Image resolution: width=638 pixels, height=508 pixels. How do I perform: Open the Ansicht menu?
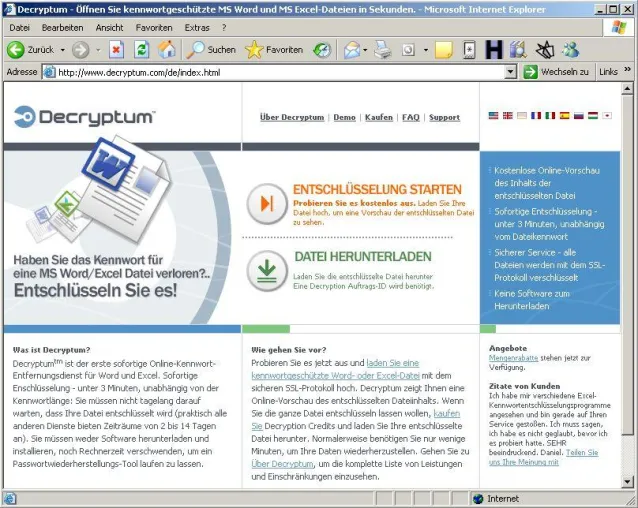pos(109,28)
